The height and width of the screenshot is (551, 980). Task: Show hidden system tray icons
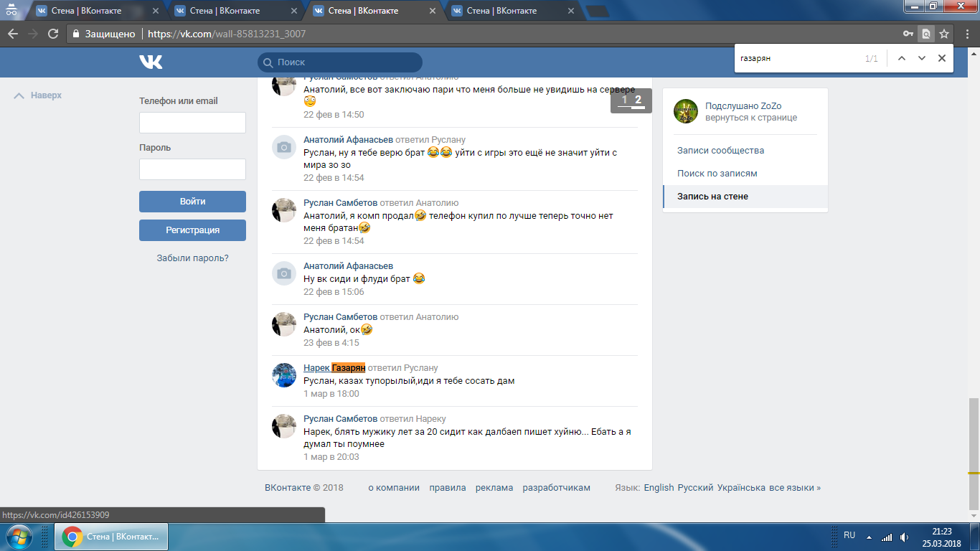point(869,537)
